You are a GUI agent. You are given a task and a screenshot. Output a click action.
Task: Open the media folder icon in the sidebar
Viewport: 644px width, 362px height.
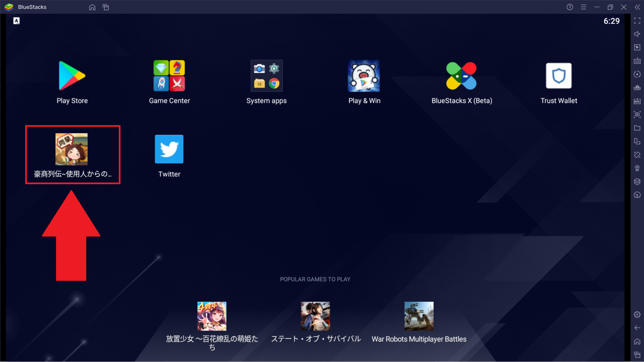pyautogui.click(x=637, y=128)
